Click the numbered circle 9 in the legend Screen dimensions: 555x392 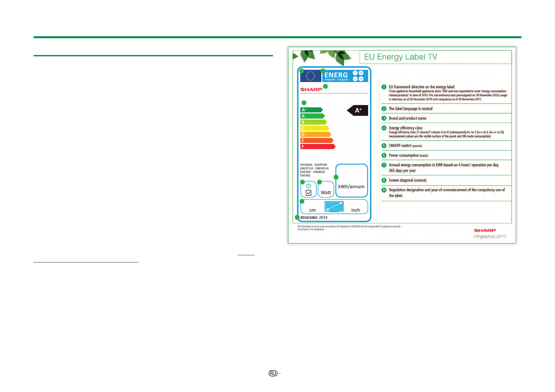pos(384,190)
